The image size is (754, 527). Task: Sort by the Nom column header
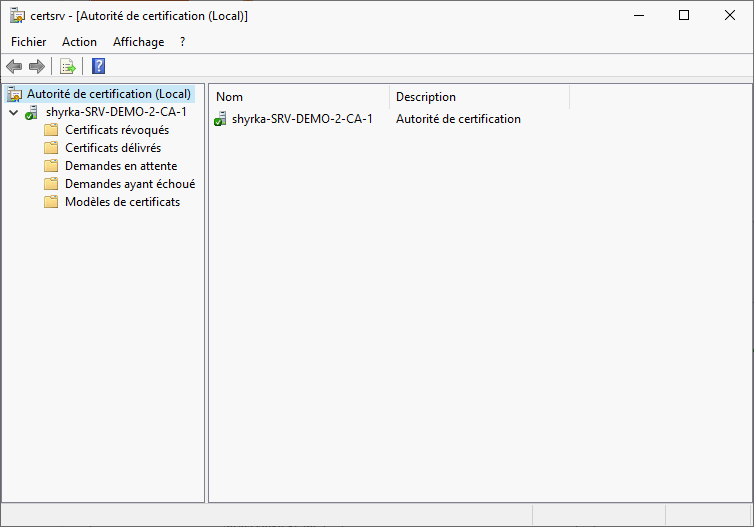(298, 97)
